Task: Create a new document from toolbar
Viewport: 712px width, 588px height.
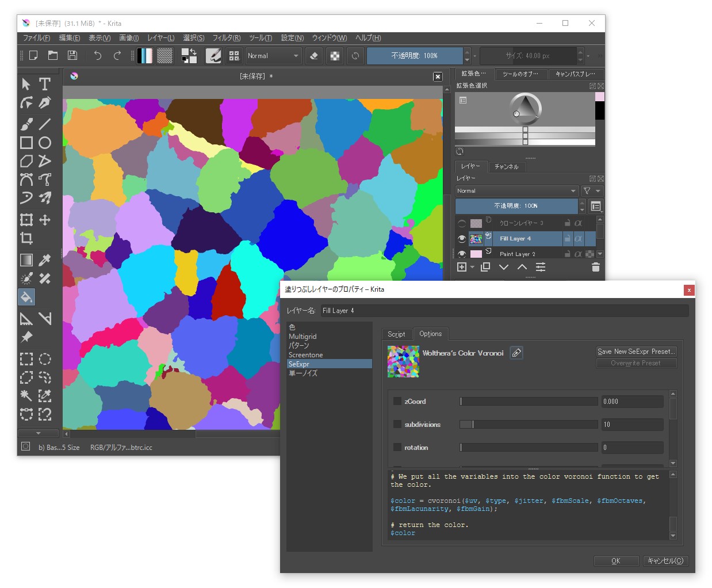Action: tap(33, 55)
